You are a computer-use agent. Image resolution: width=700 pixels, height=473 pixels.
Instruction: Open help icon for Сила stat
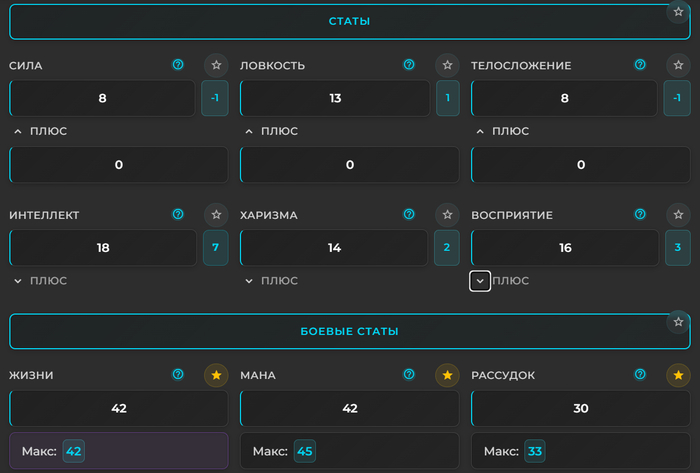point(178,65)
